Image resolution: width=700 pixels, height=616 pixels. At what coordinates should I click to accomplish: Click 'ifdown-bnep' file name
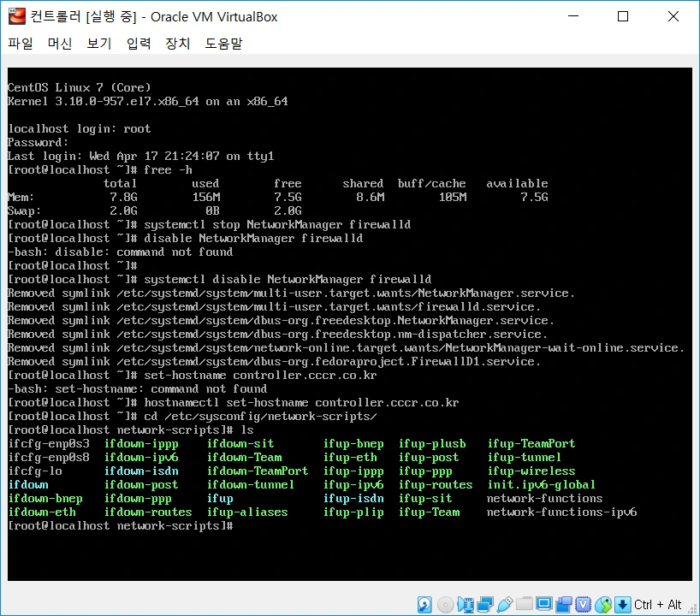point(45,499)
